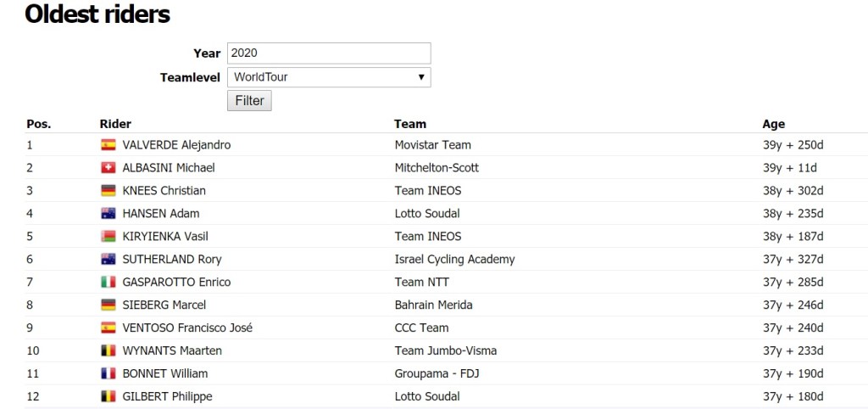Screen dimensions: 868x409
Task: Select rider SUTHERLAND Rory
Action: point(172,260)
